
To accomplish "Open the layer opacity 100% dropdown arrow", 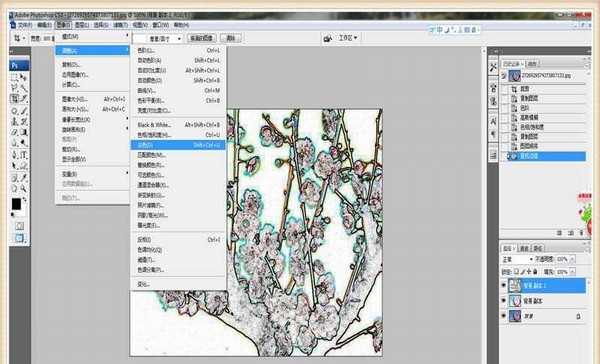I will 572,260.
